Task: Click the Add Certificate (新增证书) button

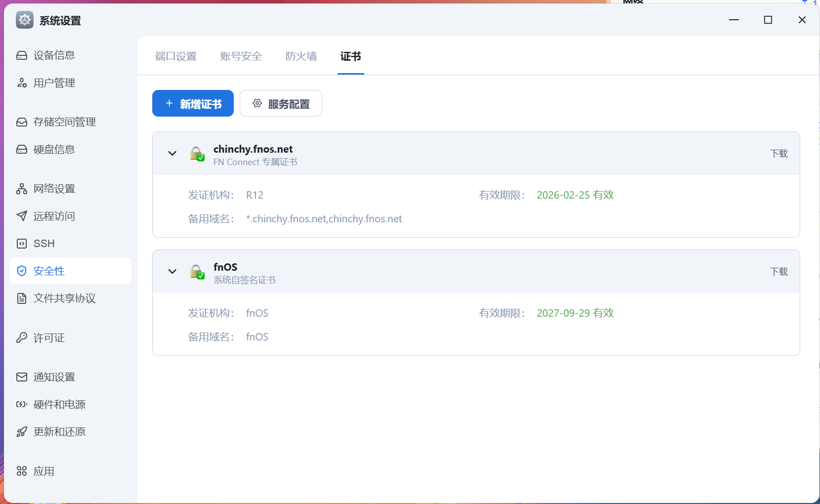Action: point(193,104)
